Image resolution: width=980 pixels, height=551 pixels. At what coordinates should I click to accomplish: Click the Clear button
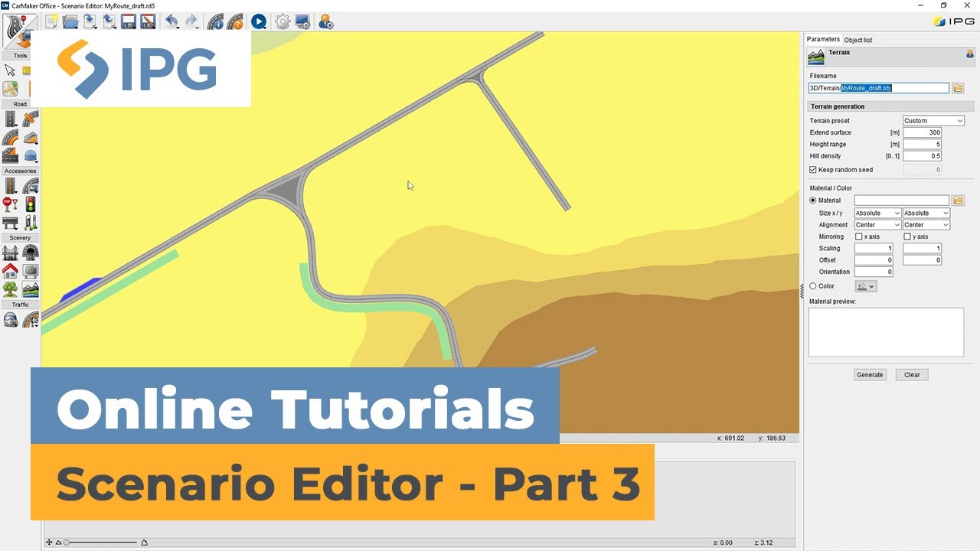tap(912, 375)
